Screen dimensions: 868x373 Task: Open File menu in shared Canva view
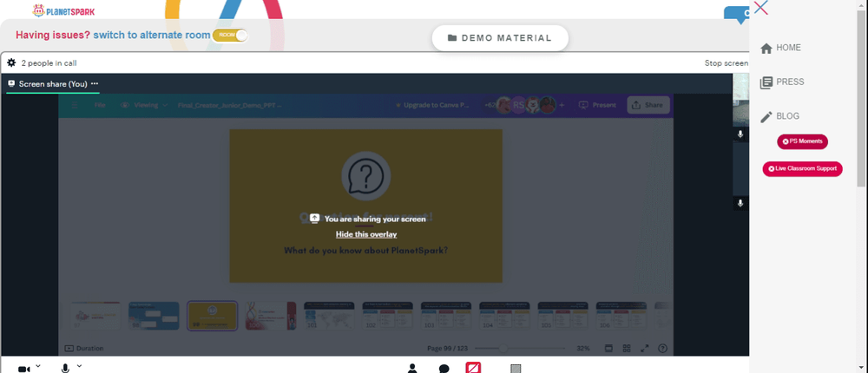click(100, 105)
